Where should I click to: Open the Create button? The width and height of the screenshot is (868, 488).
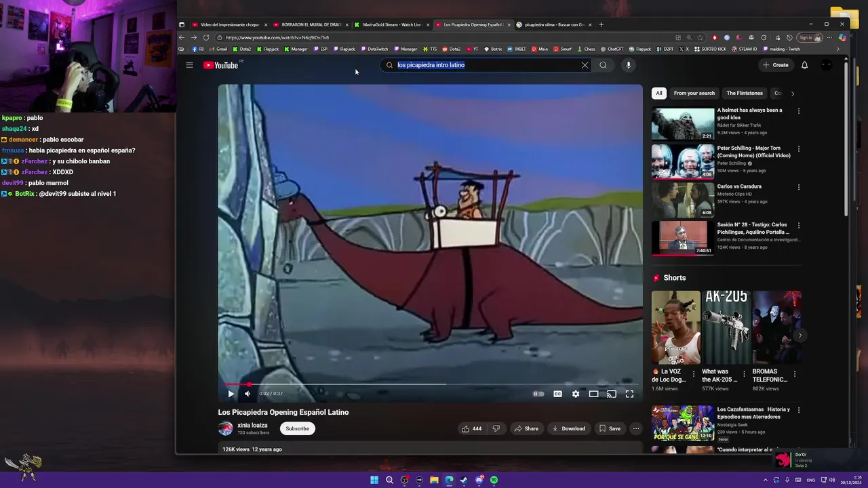(775, 65)
